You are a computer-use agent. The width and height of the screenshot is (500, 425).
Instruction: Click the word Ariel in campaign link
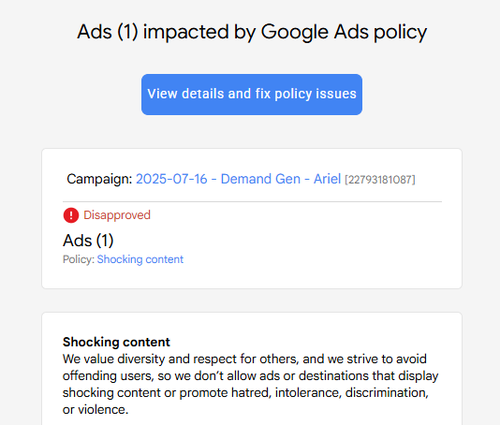tap(327, 179)
